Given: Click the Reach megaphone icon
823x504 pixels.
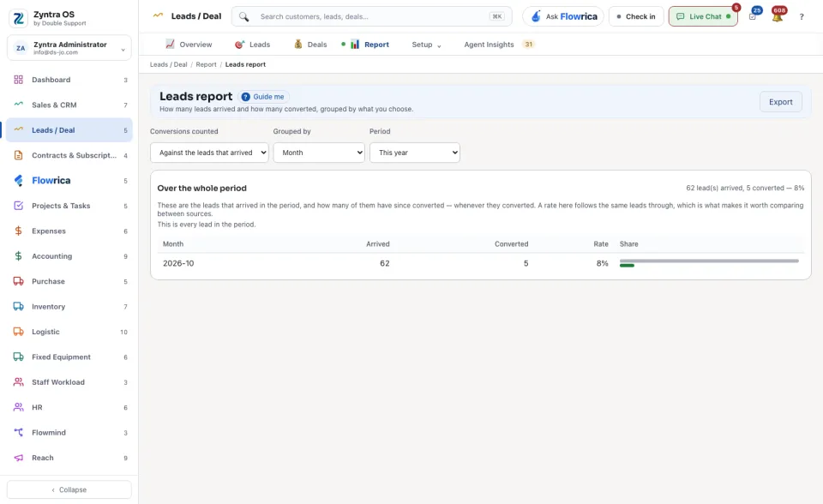Looking at the screenshot, I should coord(18,458).
